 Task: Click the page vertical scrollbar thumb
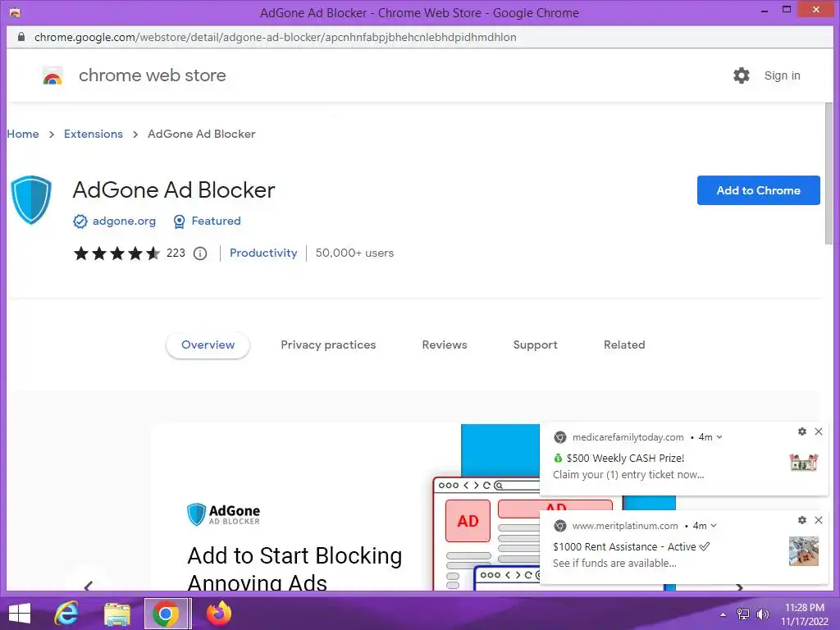(x=829, y=174)
